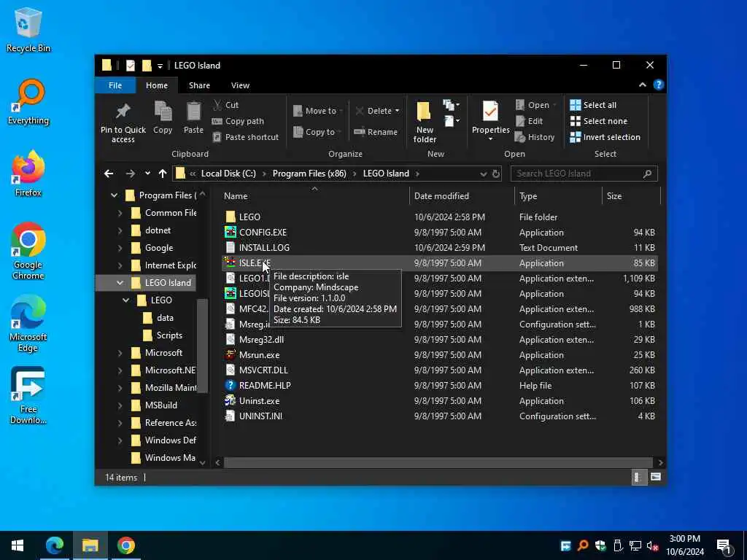Switch to details view button in status bar
The width and height of the screenshot is (747, 560).
638,477
